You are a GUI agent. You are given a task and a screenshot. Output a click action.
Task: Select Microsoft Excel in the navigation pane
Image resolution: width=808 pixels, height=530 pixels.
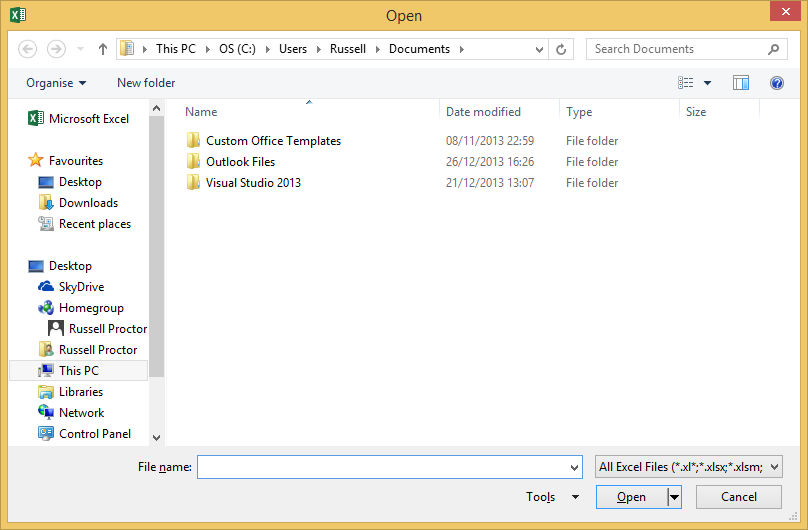pyautogui.click(x=78, y=118)
